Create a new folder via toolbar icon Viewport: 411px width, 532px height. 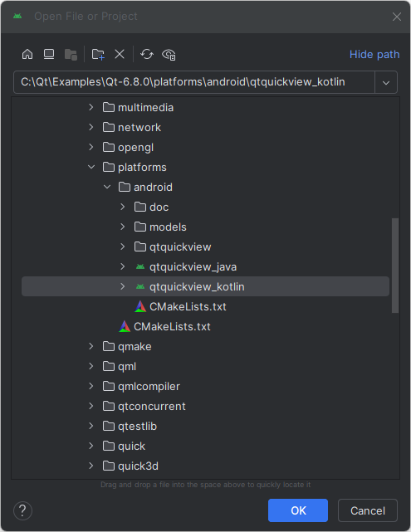click(98, 54)
